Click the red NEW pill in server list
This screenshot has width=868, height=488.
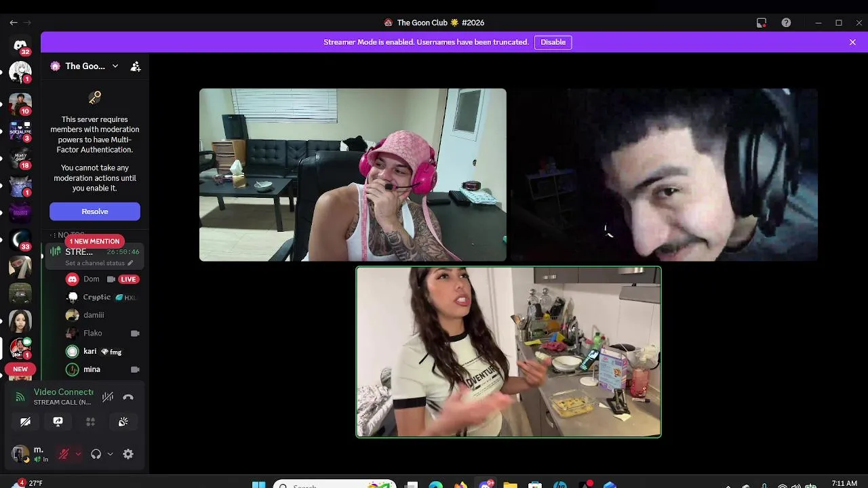tap(20, 369)
